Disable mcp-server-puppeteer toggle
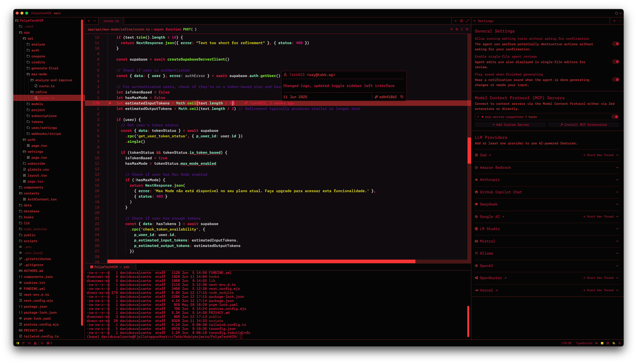Screen dimensions: 637x364 [615, 117]
